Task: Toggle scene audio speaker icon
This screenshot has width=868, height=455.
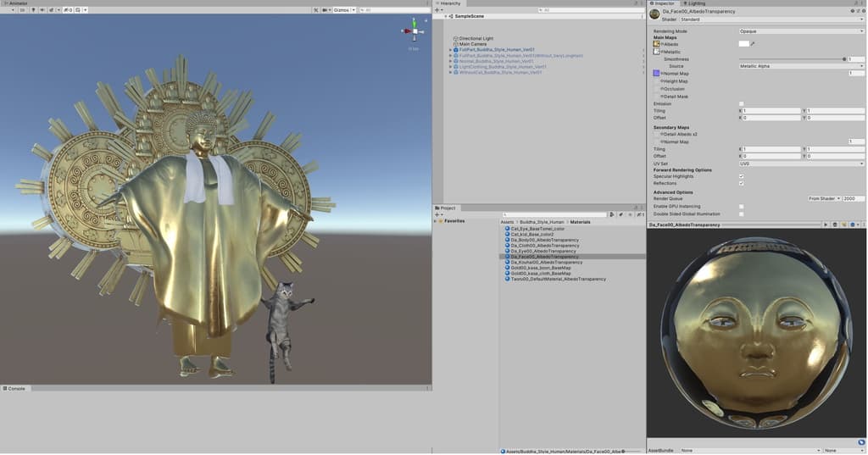Action: point(42,10)
